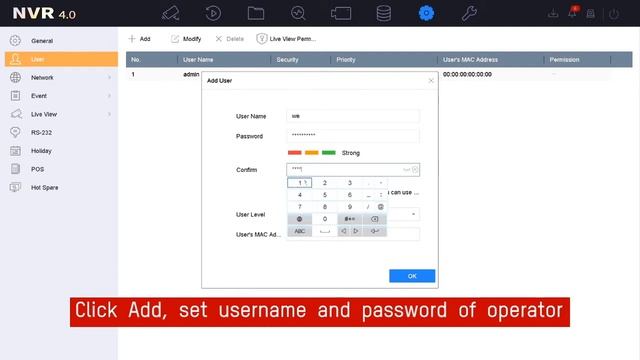The width and height of the screenshot is (640, 360).
Task: Click the person icon left of the power icon
Action: pyautogui.click(x=591, y=14)
